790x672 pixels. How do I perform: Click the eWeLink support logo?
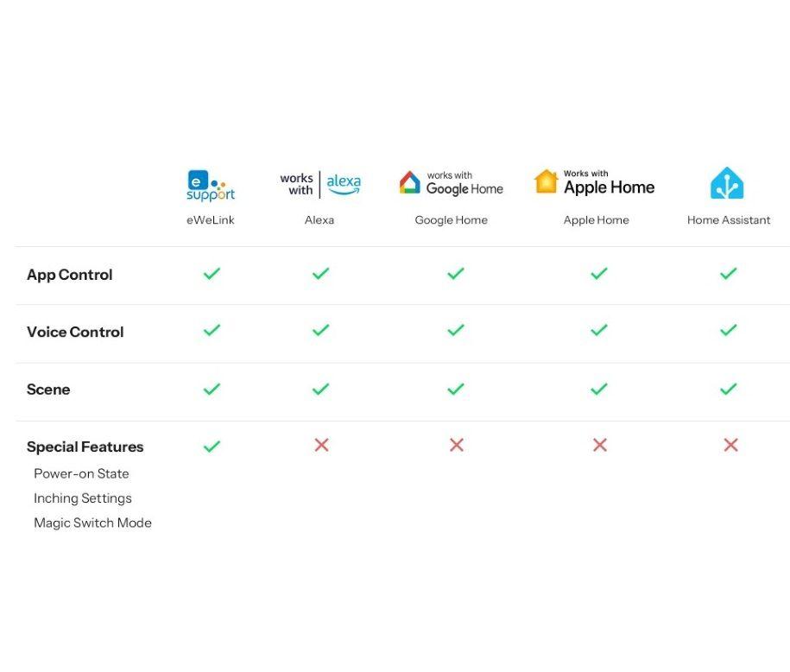coord(211,185)
